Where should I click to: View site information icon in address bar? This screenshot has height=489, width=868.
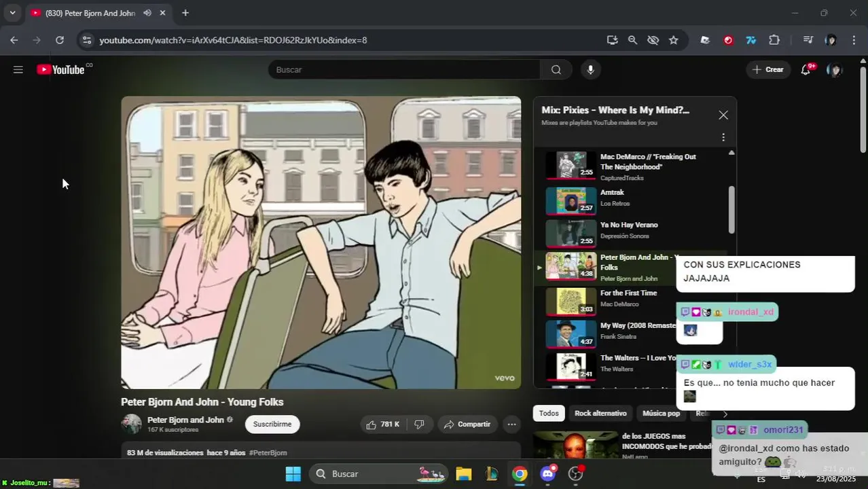pyautogui.click(x=86, y=40)
